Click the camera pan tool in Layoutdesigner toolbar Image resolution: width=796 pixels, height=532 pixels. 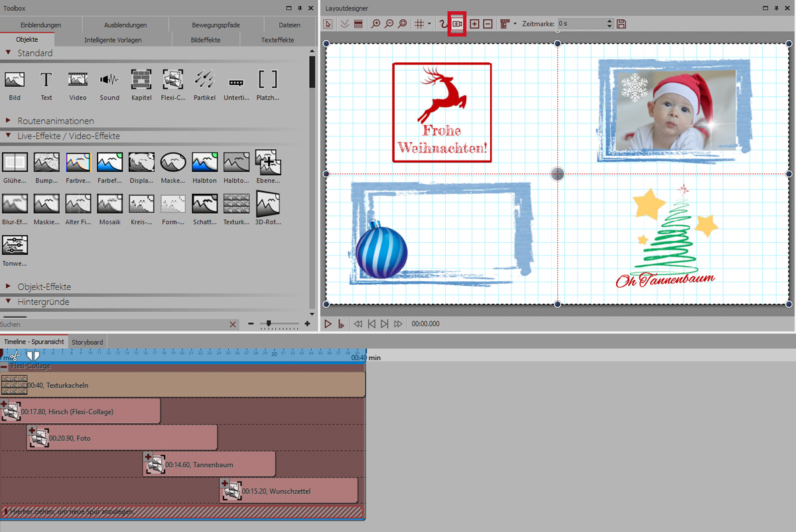(x=457, y=24)
